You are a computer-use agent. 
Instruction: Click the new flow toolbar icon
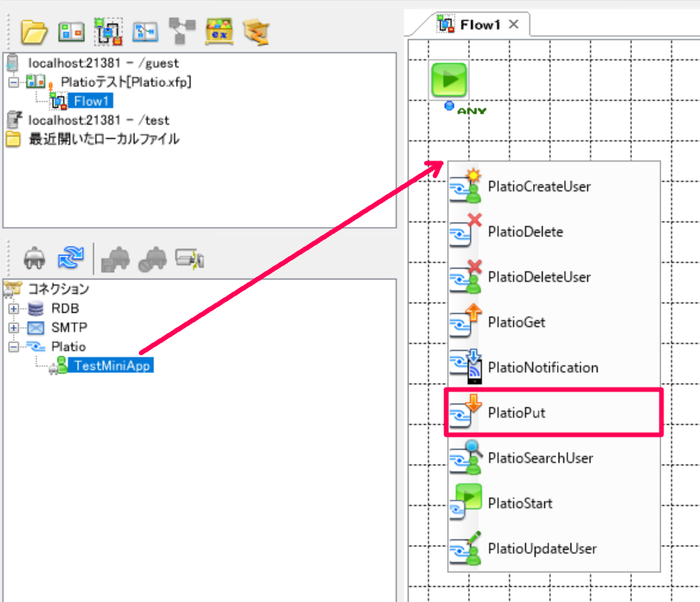108,32
